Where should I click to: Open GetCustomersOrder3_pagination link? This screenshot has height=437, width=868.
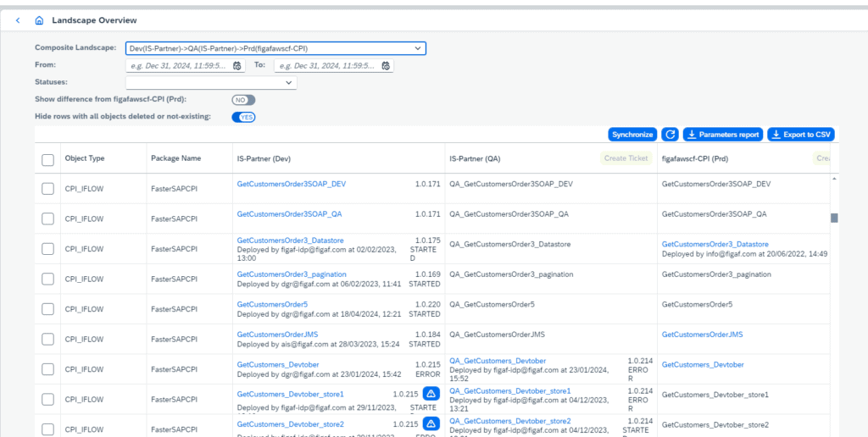tap(292, 274)
